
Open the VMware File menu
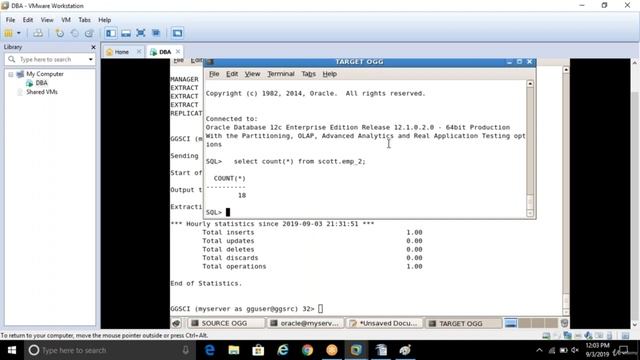point(10,20)
